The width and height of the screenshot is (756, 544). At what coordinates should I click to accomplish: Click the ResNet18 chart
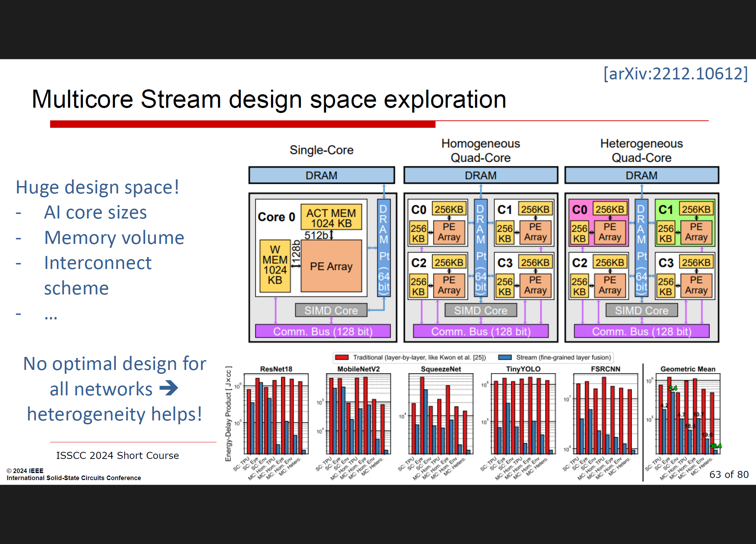point(276,413)
